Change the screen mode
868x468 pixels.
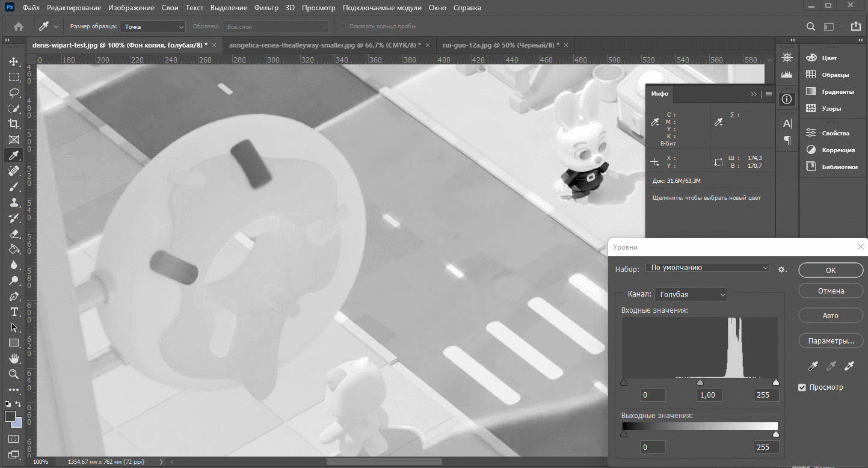pyautogui.click(x=13, y=455)
